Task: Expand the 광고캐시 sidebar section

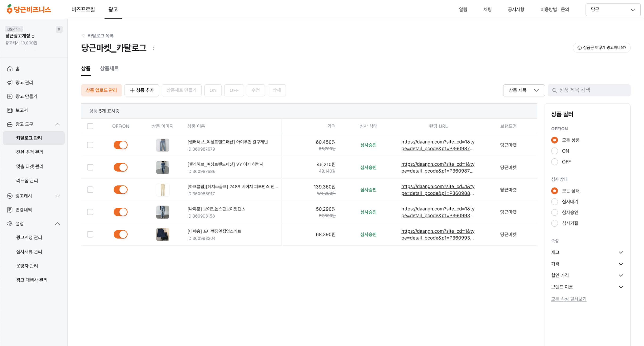Action: tap(57, 196)
